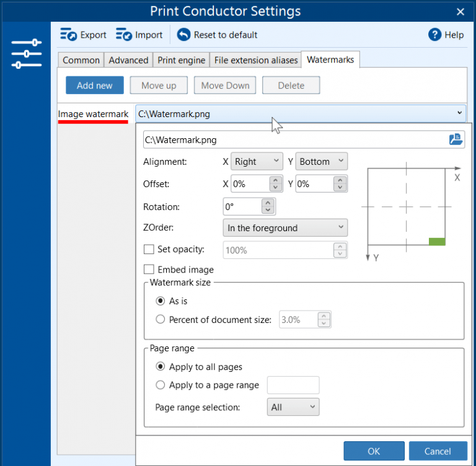Open Help via question mark icon

tap(434, 35)
